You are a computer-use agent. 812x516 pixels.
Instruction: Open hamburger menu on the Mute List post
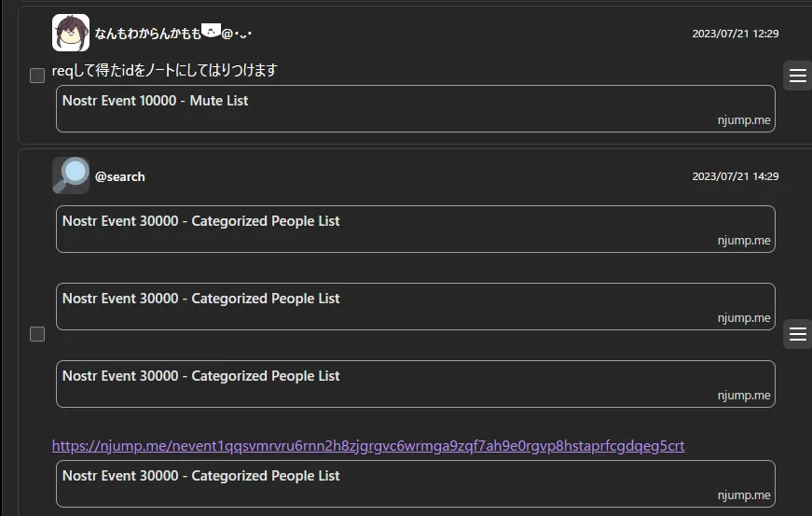click(797, 76)
